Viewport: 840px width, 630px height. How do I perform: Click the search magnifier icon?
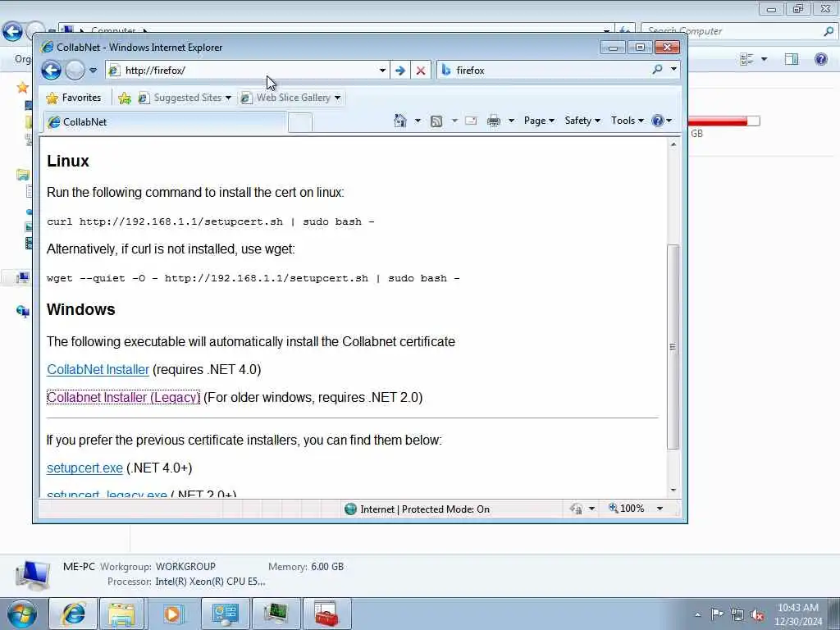point(657,70)
